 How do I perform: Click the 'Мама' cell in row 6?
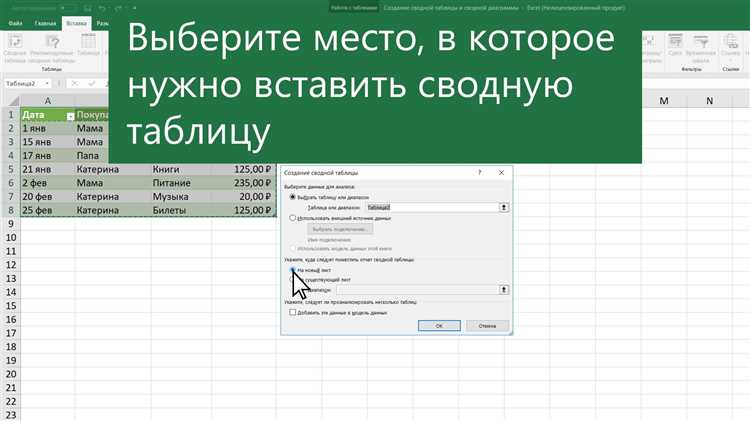[112, 183]
